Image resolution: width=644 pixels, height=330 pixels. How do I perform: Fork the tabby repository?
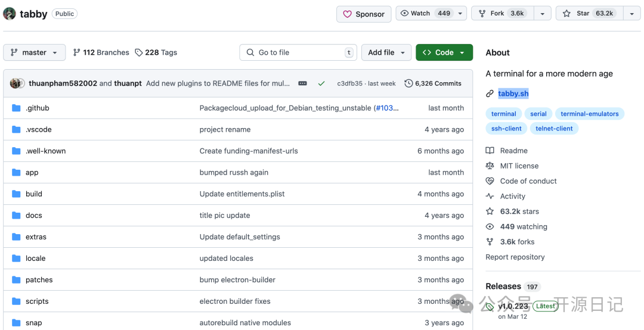[503, 13]
